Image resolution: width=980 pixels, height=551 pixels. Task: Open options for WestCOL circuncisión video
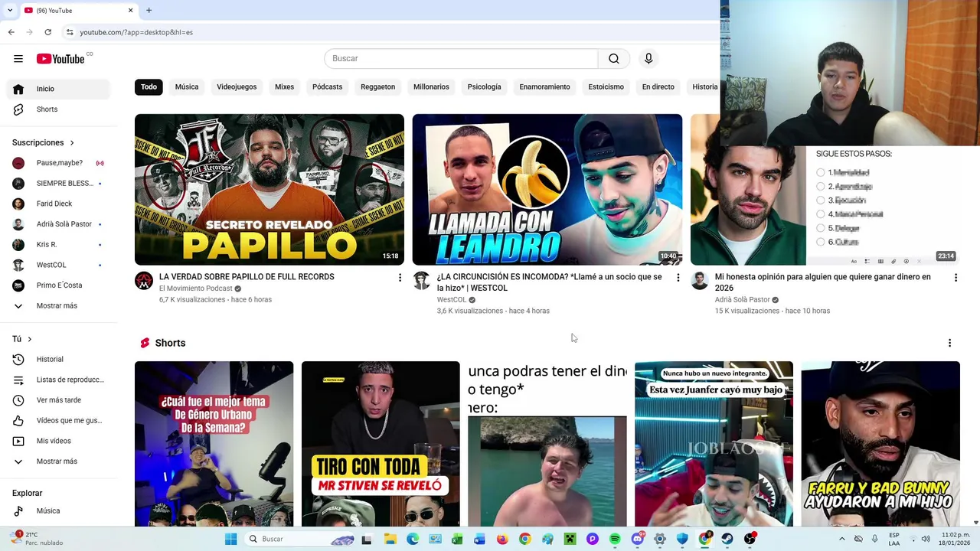[678, 278]
